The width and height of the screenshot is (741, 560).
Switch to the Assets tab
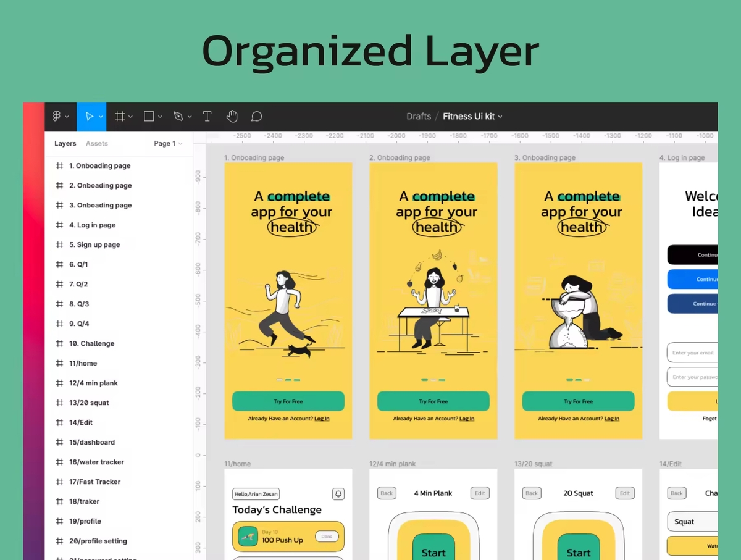pos(96,143)
